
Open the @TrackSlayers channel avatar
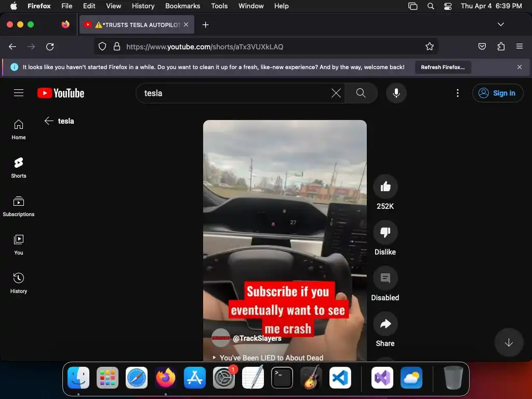coord(220,338)
